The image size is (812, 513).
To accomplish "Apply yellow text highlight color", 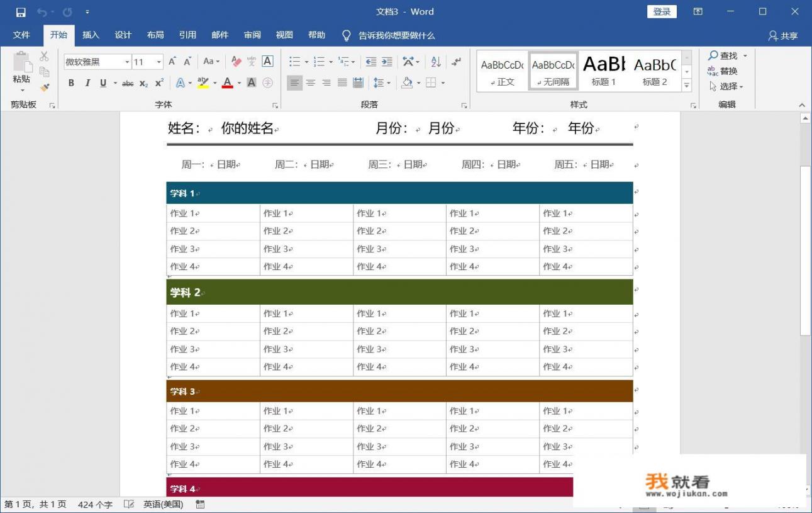I will coord(203,83).
